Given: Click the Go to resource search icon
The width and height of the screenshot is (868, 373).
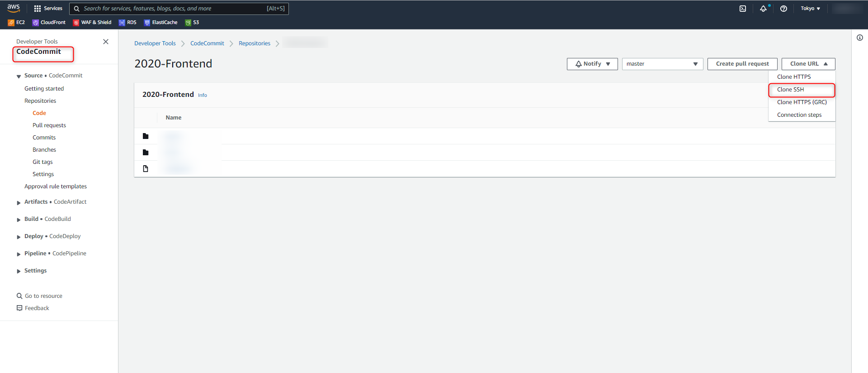Looking at the screenshot, I should [x=19, y=296].
